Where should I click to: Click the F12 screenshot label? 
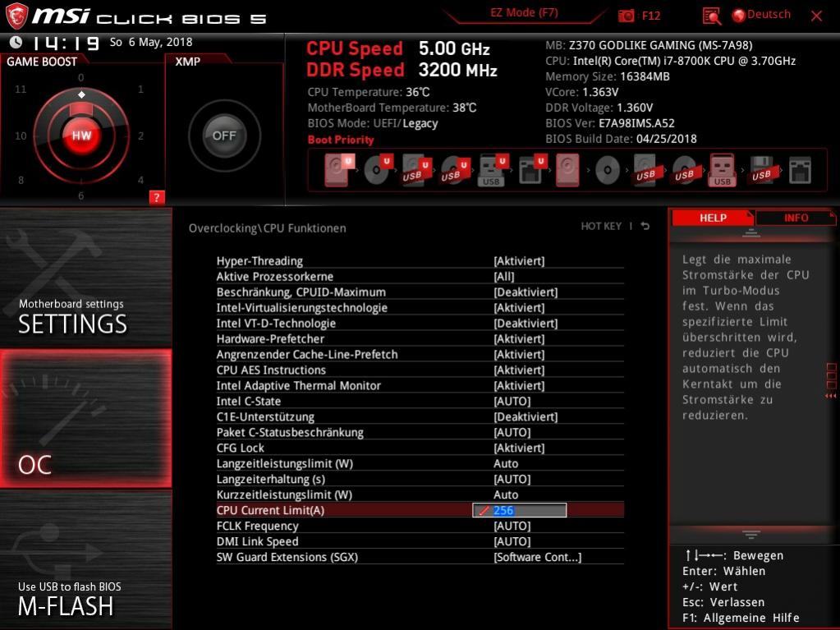point(651,16)
